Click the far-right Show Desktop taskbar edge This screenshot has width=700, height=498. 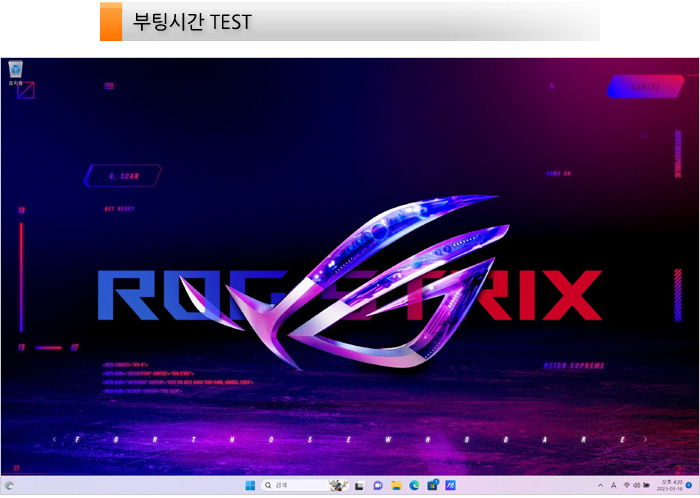[x=698, y=485]
